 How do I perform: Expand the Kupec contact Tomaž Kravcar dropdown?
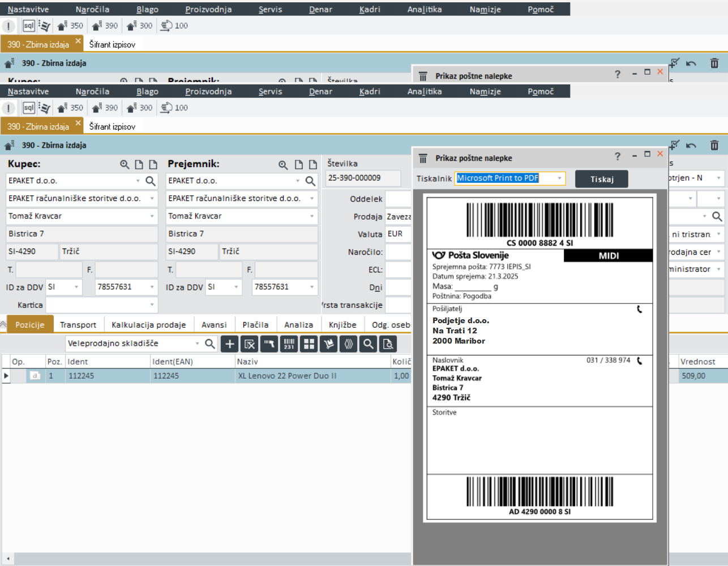coord(152,216)
